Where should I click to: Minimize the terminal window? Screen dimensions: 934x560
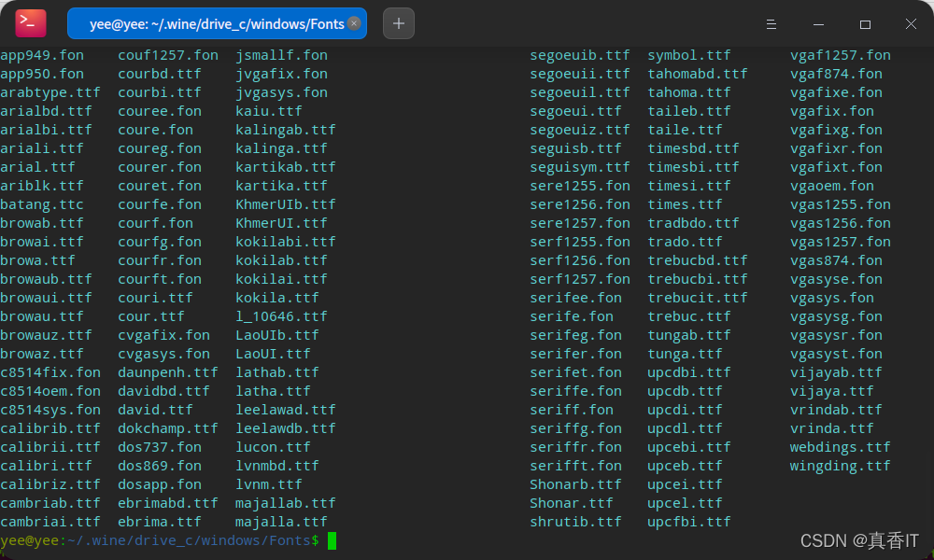818,24
